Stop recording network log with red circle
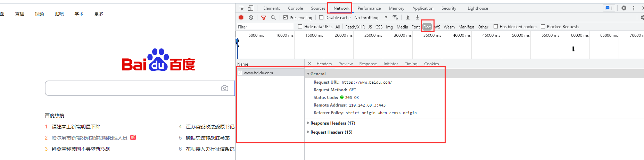Screen dimensions: 644x160 (241, 17)
